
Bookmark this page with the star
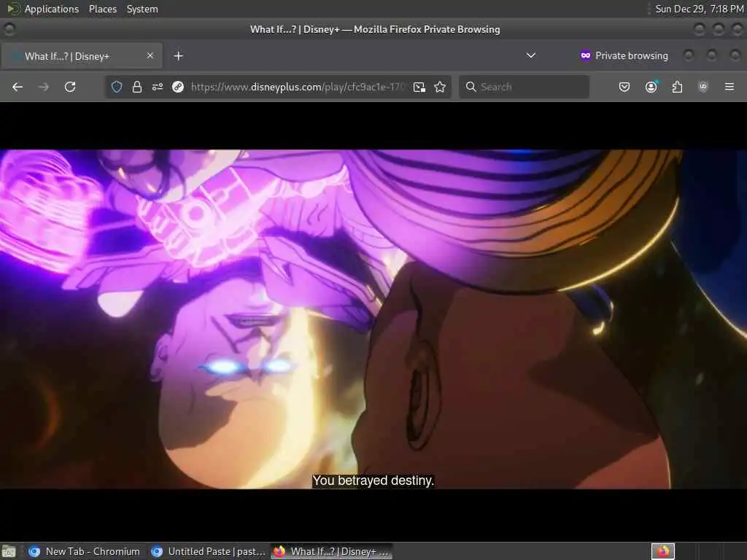point(440,87)
